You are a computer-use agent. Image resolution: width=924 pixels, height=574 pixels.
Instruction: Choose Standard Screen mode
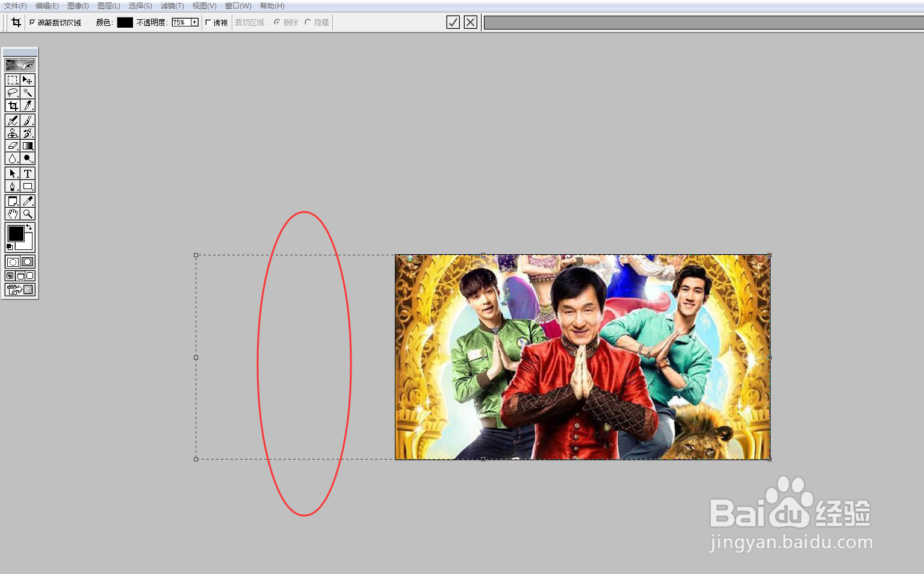click(10, 276)
